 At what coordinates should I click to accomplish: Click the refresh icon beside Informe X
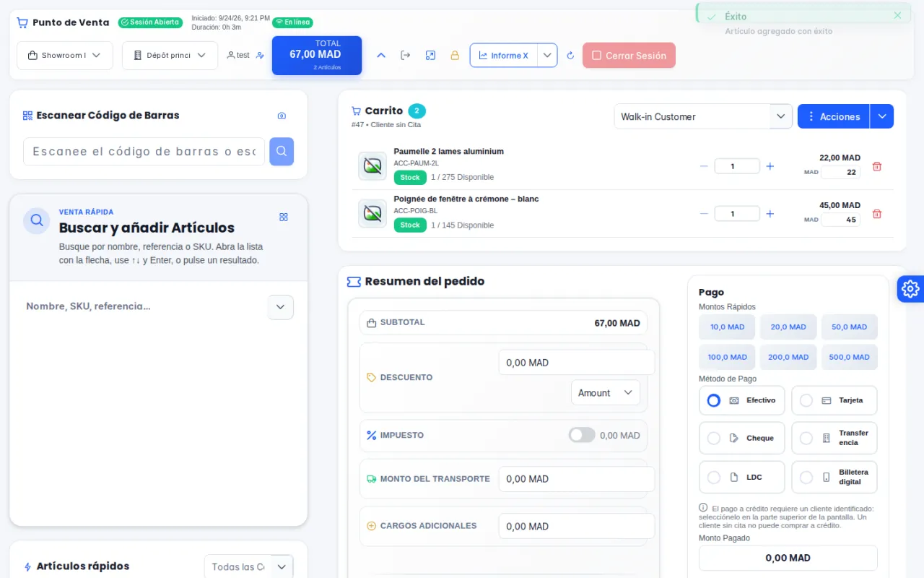pos(570,56)
